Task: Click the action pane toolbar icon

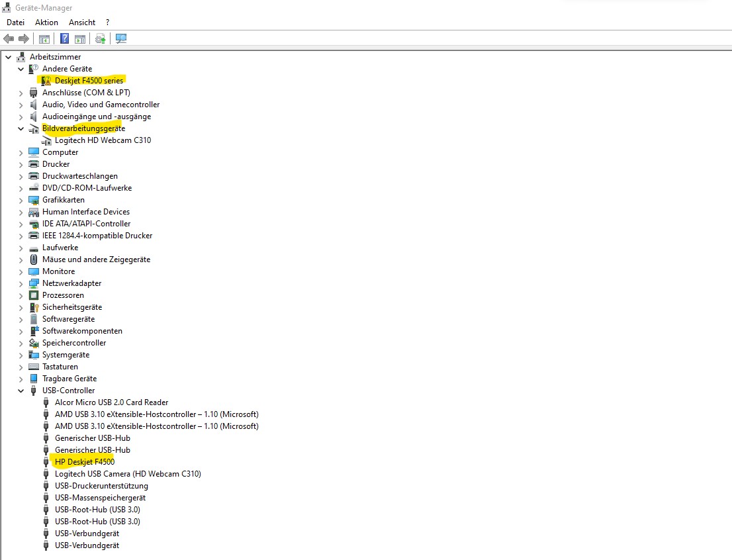Action: (80, 39)
